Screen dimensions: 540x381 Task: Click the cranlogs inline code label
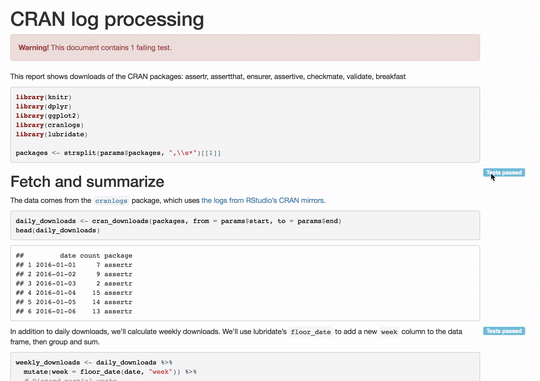(x=111, y=201)
